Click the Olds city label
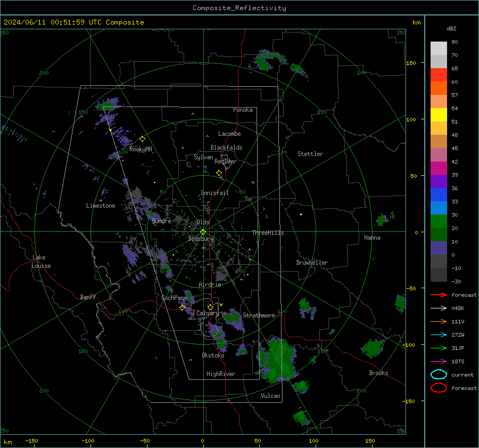Viewport: 479px width, 448px height. point(203,222)
